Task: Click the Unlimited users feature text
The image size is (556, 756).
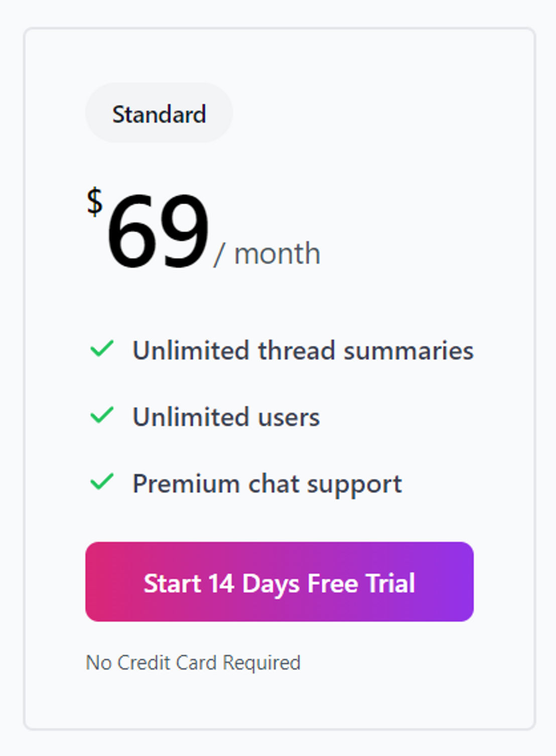Action: [x=226, y=417]
